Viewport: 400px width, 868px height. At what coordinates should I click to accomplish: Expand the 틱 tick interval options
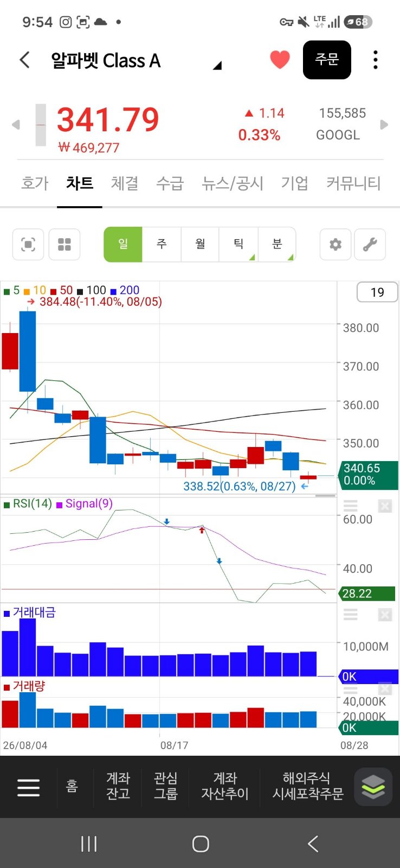pos(238,245)
